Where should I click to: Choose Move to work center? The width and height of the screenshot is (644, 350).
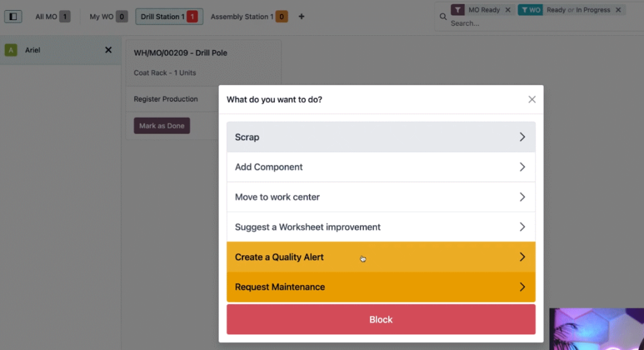click(x=380, y=197)
